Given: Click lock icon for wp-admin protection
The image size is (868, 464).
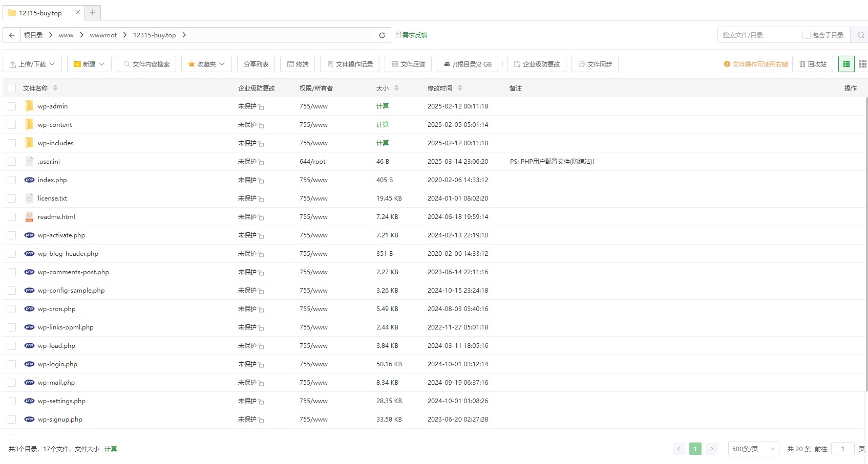Looking at the screenshot, I should coord(261,107).
